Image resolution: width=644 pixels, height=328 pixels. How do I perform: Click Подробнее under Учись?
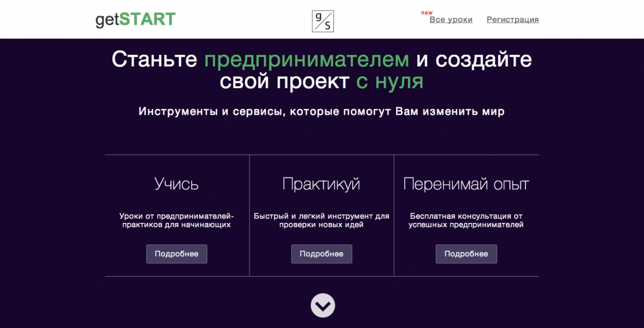point(177,254)
